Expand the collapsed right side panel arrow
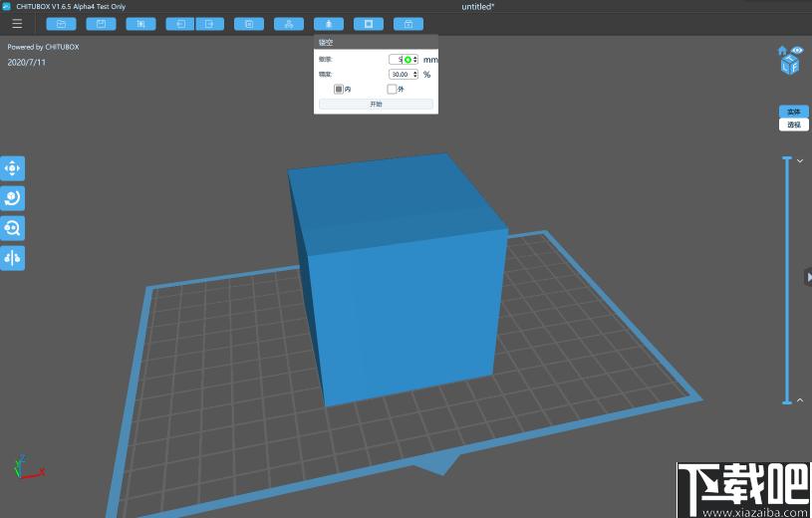The width and height of the screenshot is (812, 518). point(808,277)
